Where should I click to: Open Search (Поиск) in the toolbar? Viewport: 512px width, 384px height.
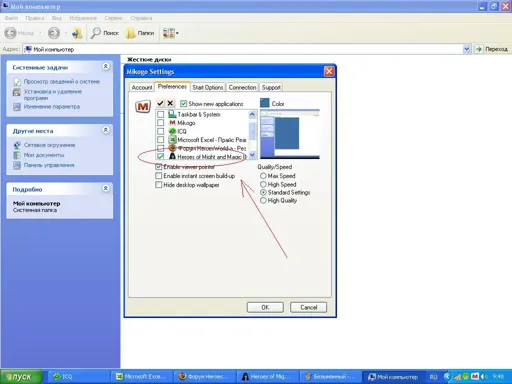[x=105, y=33]
